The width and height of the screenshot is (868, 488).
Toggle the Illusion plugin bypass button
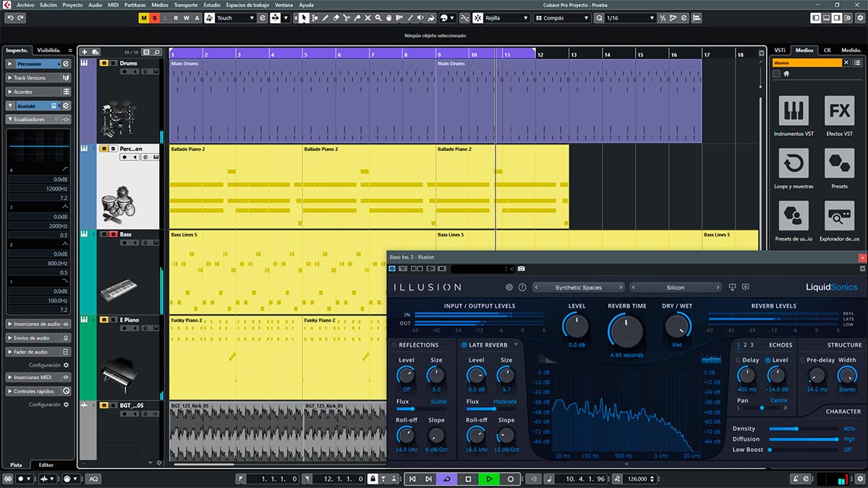[x=393, y=269]
